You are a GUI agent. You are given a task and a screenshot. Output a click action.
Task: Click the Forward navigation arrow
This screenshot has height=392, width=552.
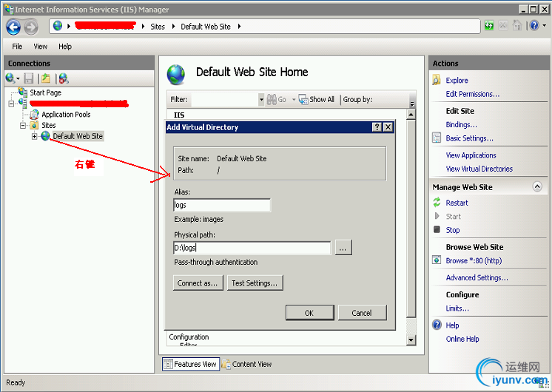coord(31,27)
